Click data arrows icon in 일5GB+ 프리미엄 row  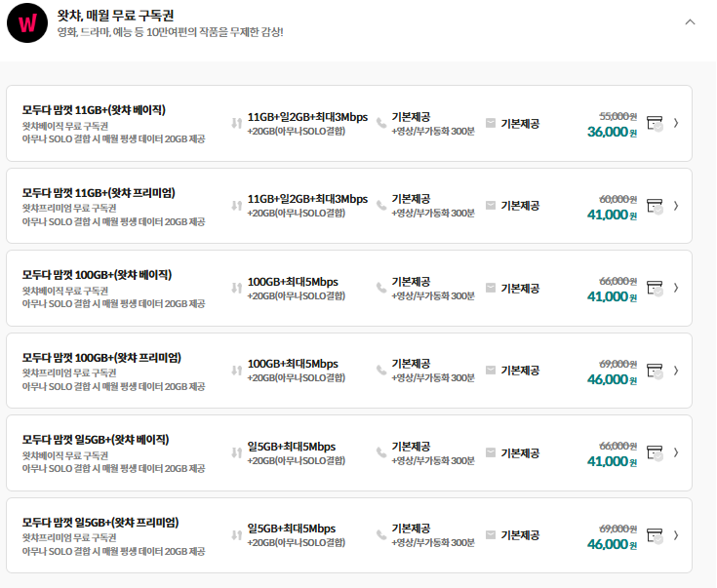coord(236,535)
